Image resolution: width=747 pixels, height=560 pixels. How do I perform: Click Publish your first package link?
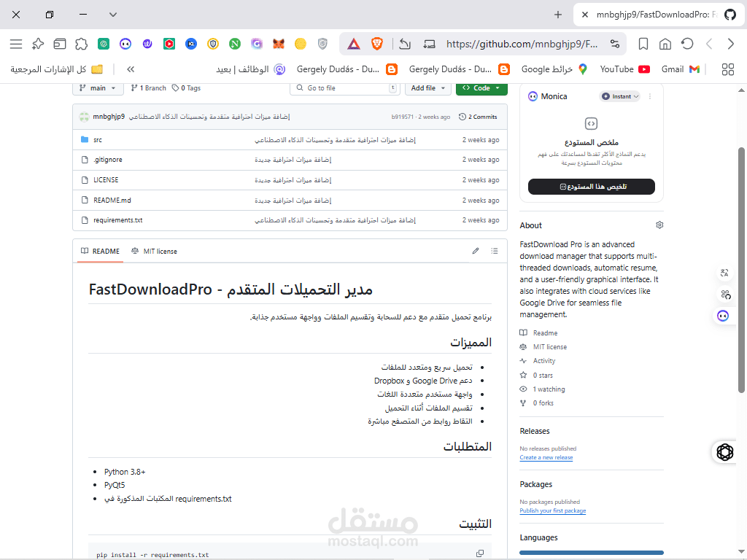click(x=553, y=510)
